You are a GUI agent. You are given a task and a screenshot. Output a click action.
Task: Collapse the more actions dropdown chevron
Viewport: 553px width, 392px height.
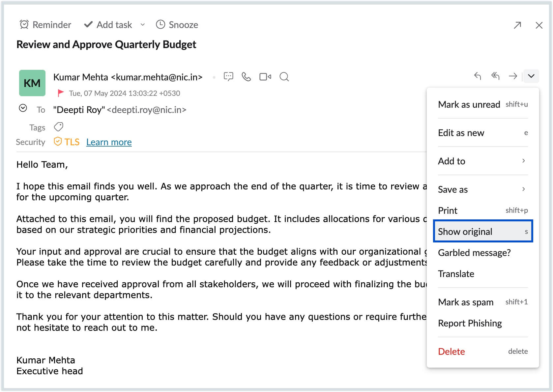531,76
